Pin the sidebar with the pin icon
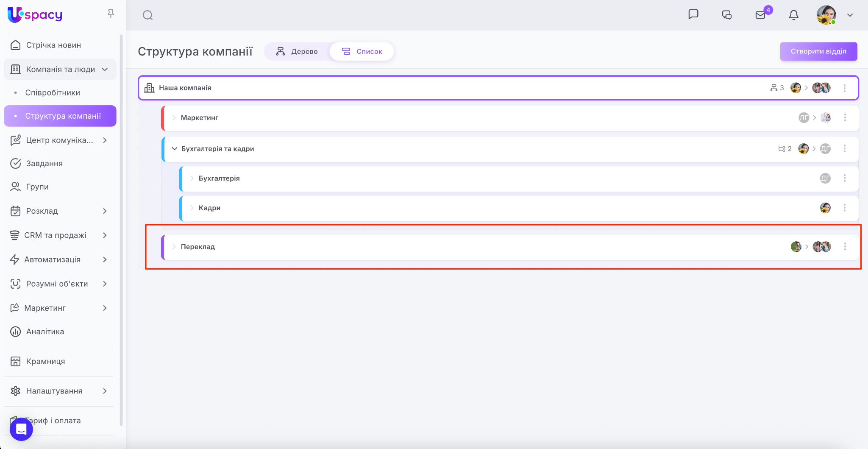Viewport: 868px width, 449px height. [x=111, y=14]
